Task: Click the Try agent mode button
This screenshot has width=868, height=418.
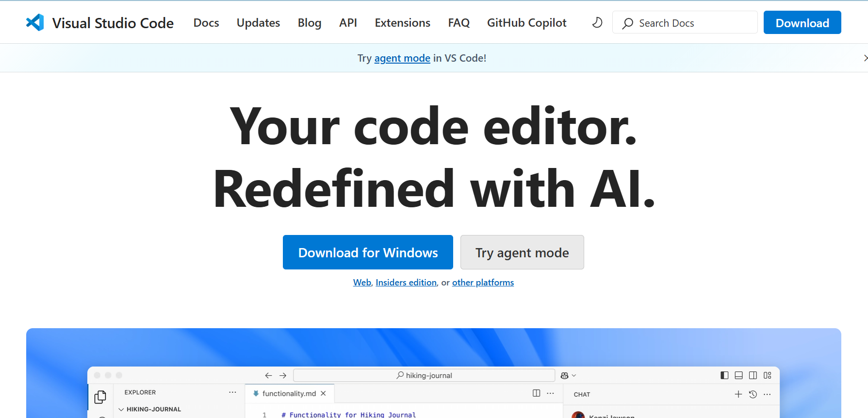Action: click(x=522, y=252)
